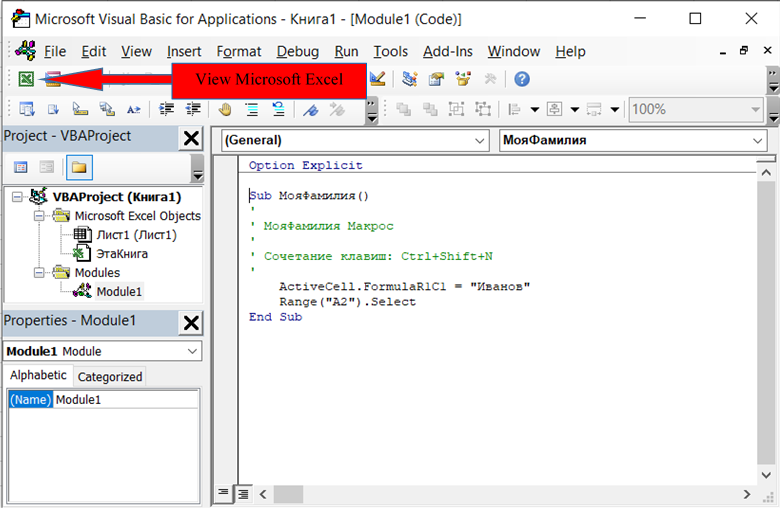The image size is (780, 510).
Task: Open the Make Same Size dropdown arrow
Action: point(615,109)
